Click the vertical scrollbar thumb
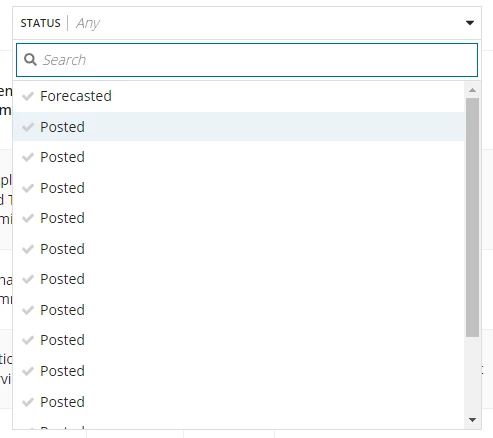This screenshot has height=438, width=493. click(472, 217)
